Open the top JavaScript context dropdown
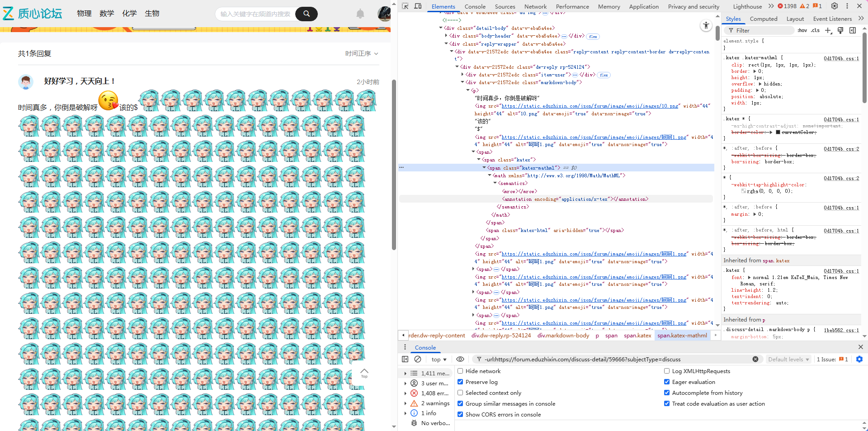Image resolution: width=868 pixels, height=431 pixels. 439,359
